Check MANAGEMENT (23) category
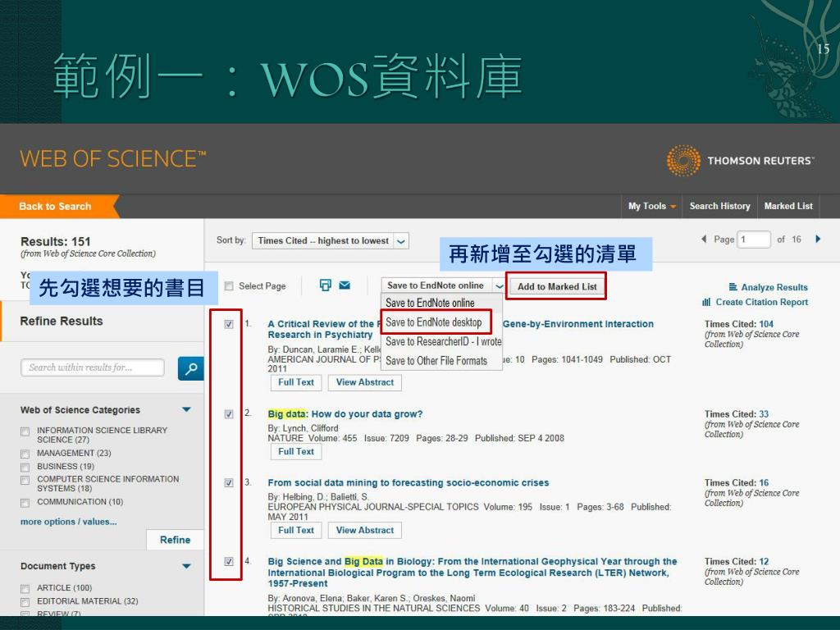 pos(25,454)
